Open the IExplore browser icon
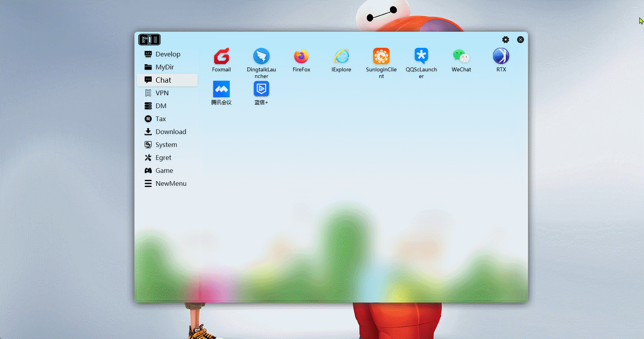Screen dimensions: 644x339 tap(341, 56)
